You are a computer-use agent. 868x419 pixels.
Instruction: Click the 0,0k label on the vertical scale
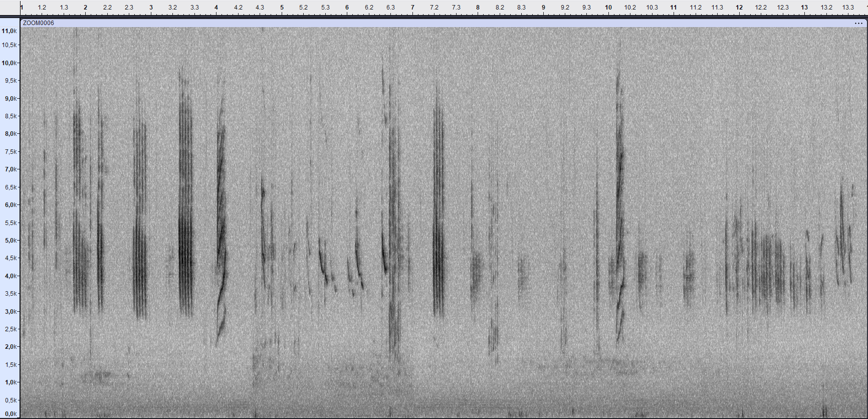click(11, 414)
